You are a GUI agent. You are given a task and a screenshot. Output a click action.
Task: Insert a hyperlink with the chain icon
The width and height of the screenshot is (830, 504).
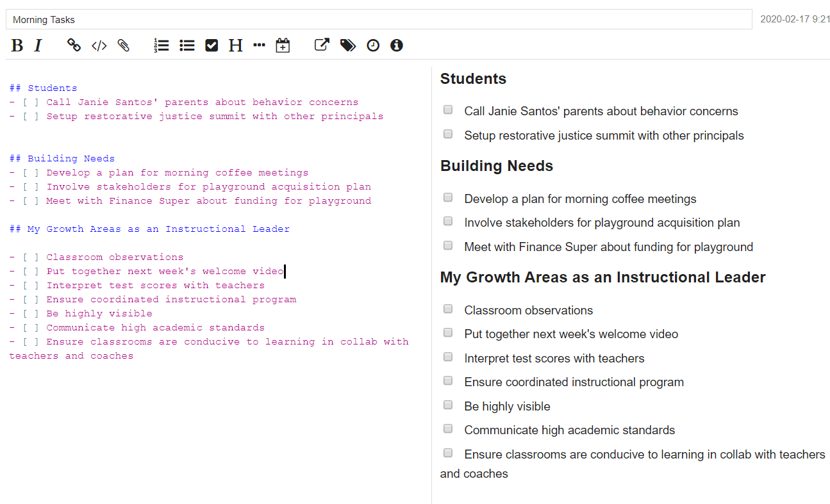[74, 45]
